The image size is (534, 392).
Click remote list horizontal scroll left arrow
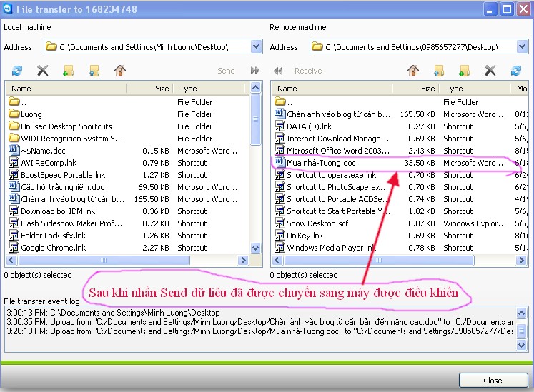click(x=277, y=261)
